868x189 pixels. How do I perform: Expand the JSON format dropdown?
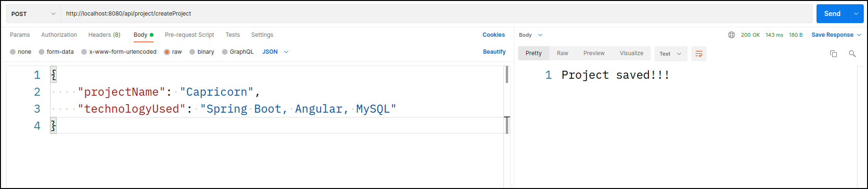coord(275,52)
